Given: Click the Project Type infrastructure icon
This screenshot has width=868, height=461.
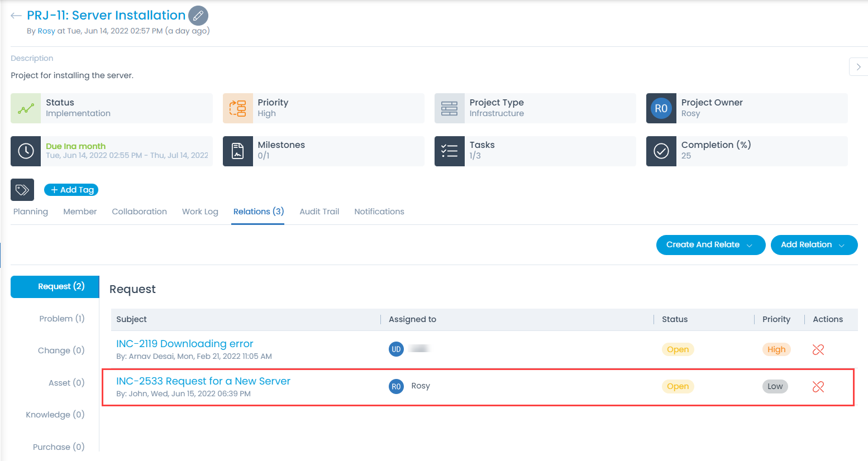Looking at the screenshot, I should click(x=450, y=108).
